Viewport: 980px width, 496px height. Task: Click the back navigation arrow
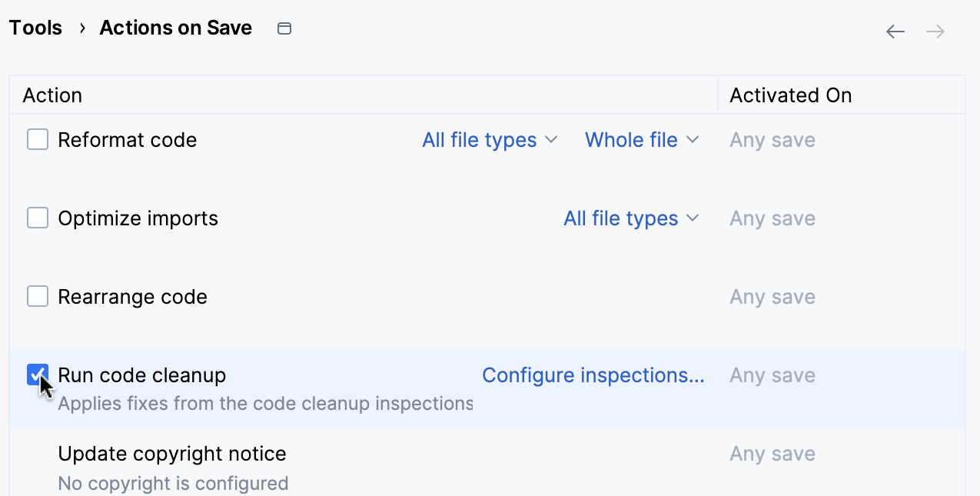click(895, 31)
